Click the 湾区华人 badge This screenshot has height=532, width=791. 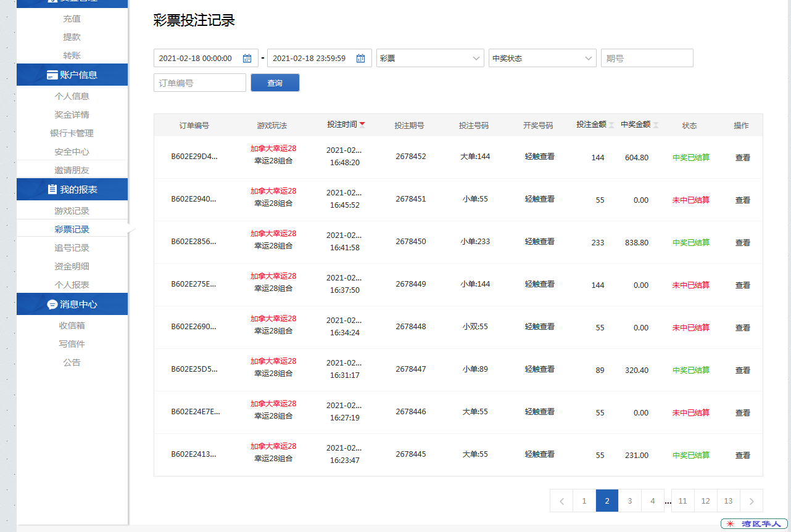tap(755, 523)
